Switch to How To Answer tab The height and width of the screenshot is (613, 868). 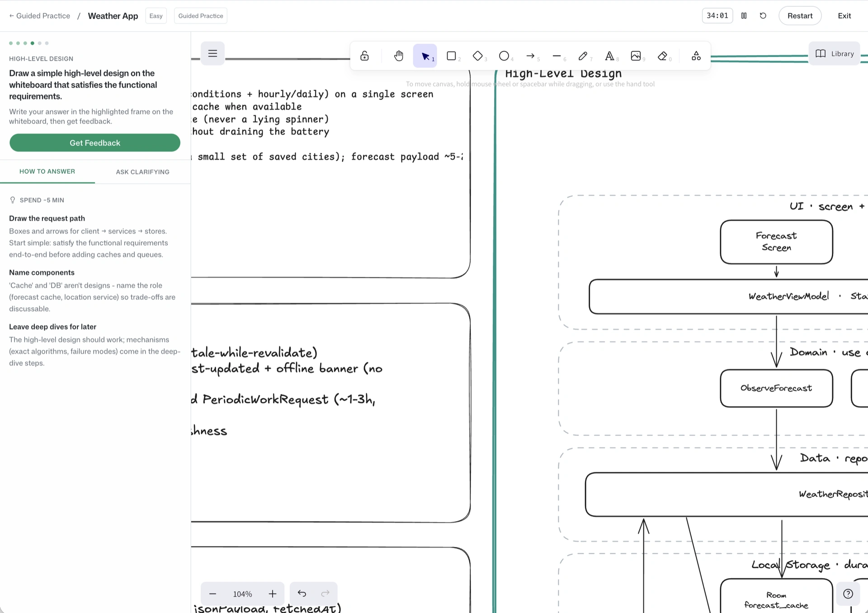[47, 171]
